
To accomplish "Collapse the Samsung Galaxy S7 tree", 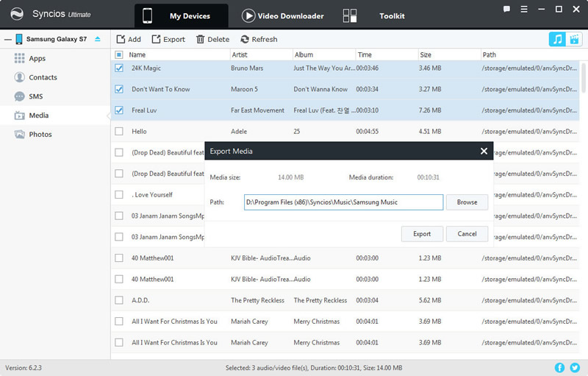I will tap(8, 39).
